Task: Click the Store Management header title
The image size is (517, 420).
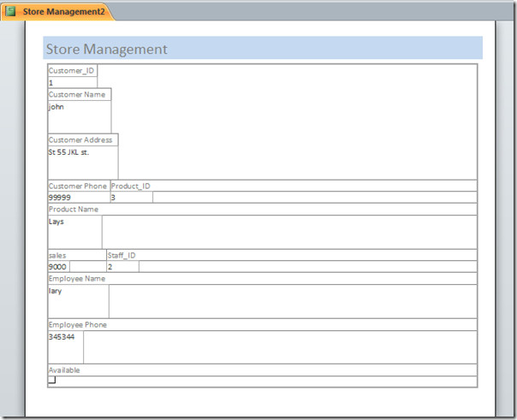Action: tap(106, 49)
